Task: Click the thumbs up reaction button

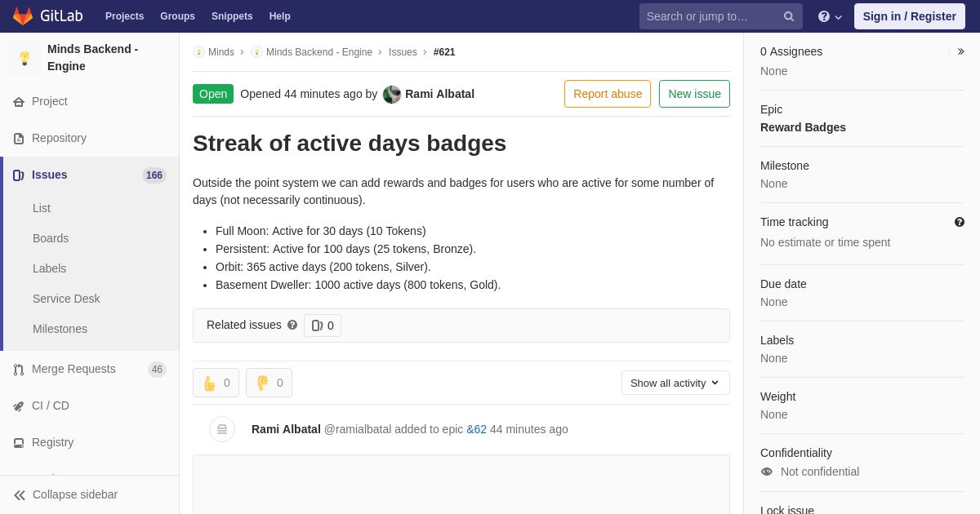Action: point(216,383)
